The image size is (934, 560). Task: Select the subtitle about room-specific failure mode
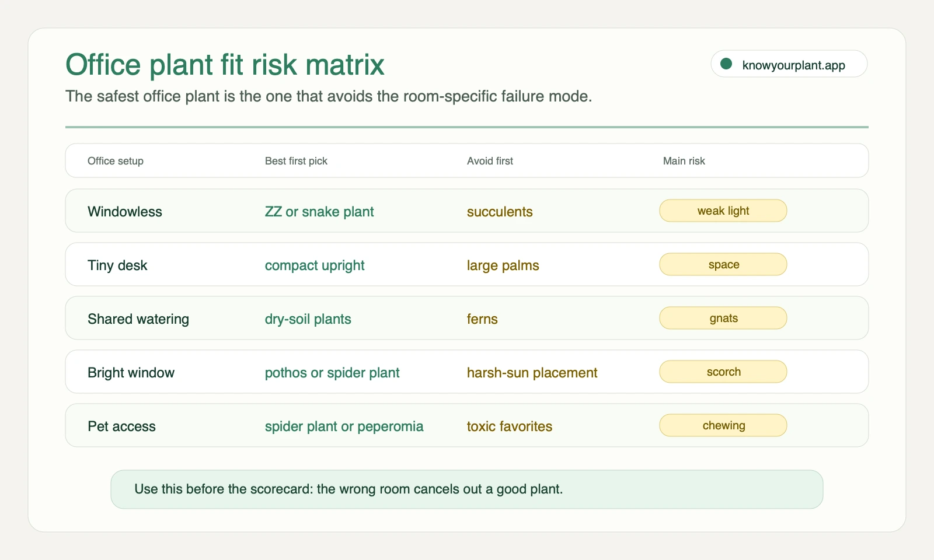pos(329,96)
